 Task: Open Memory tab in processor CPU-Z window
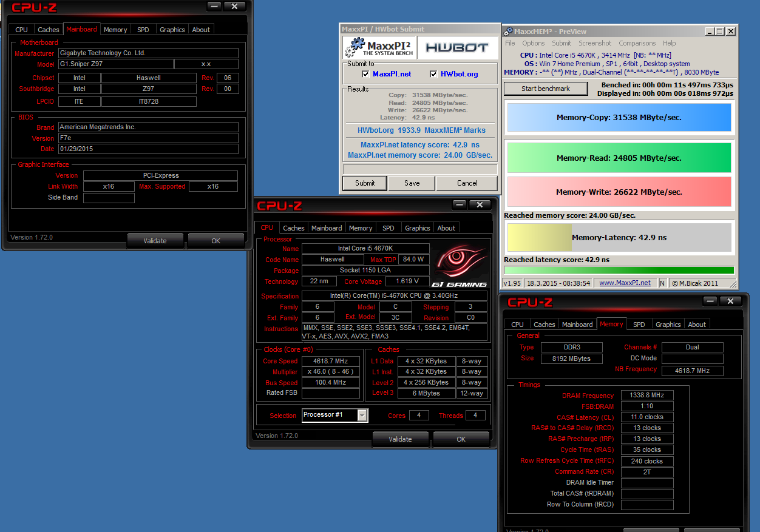pos(361,228)
